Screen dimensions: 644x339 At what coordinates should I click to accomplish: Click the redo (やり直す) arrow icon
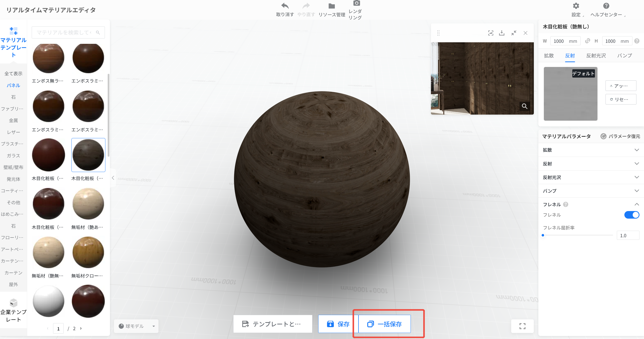point(306,6)
